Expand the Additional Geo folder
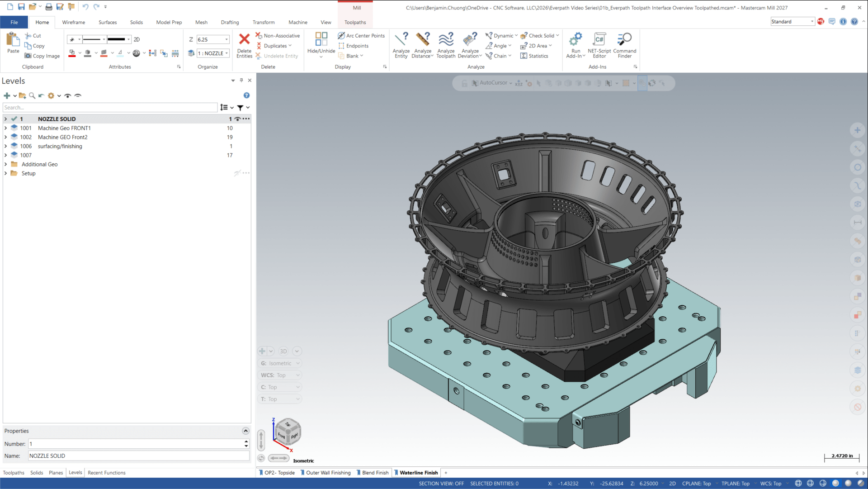Screen dimensions: 868x489 coord(5,164)
